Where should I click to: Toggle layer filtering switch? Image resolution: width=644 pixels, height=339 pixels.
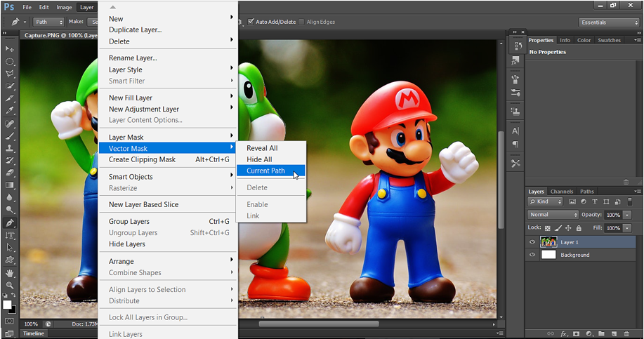[x=630, y=201]
